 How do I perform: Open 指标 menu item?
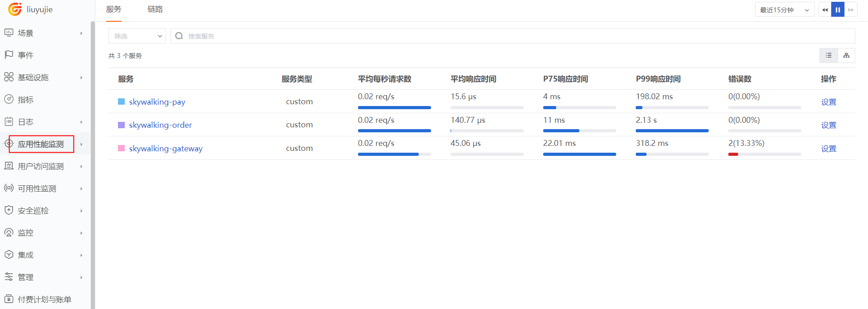25,99
